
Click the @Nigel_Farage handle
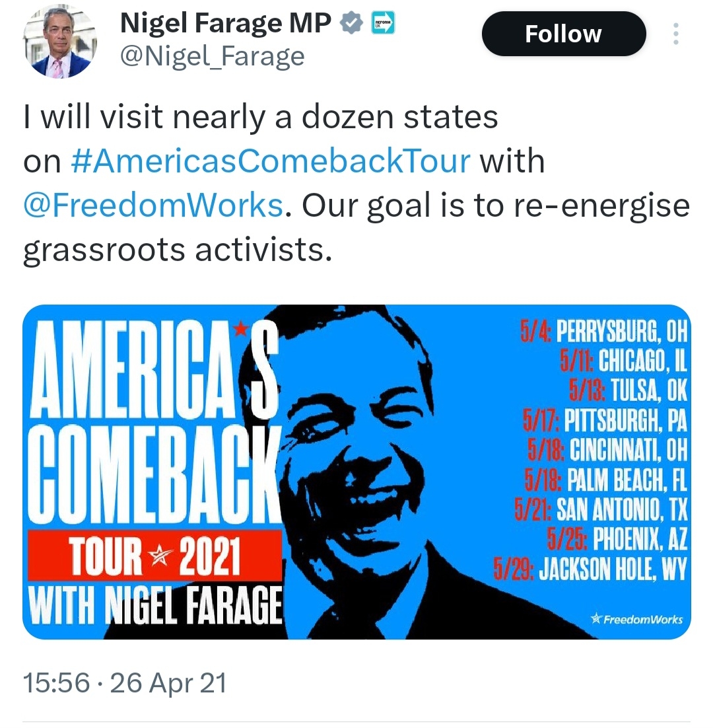(x=211, y=56)
